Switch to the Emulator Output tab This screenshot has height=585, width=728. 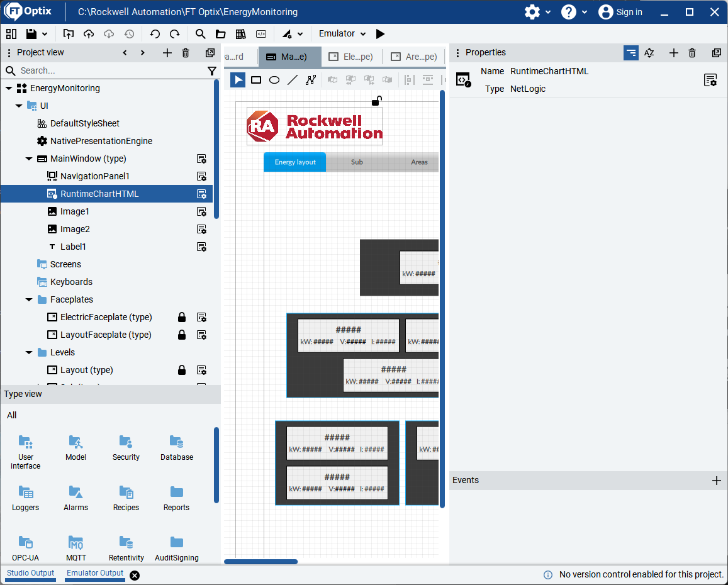95,573
